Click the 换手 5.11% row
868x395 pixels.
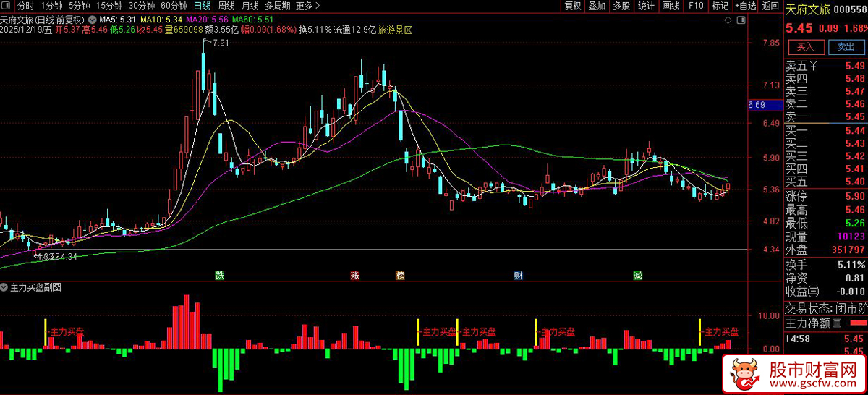[x=825, y=265]
